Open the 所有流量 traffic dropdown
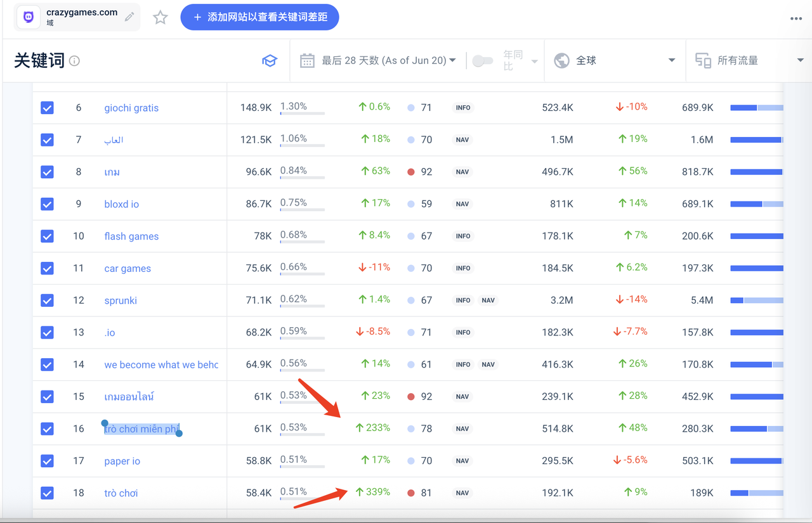Screen dimensions: 812x523 point(800,61)
